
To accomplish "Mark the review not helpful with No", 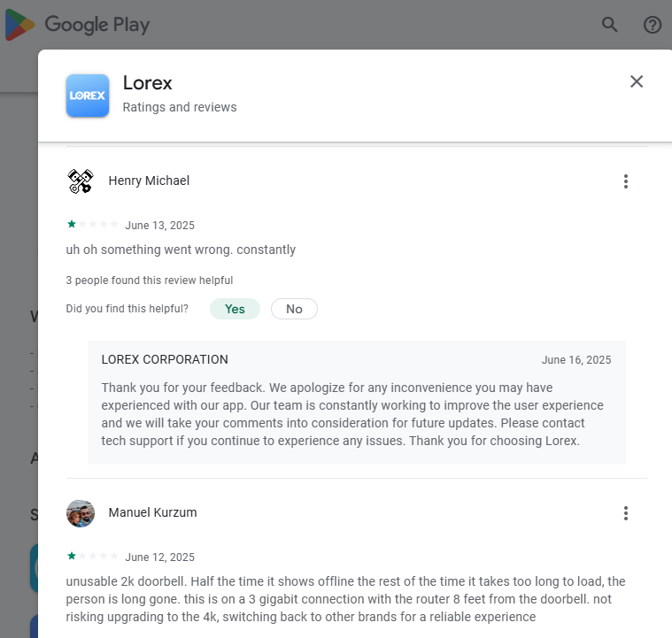I will (x=294, y=309).
